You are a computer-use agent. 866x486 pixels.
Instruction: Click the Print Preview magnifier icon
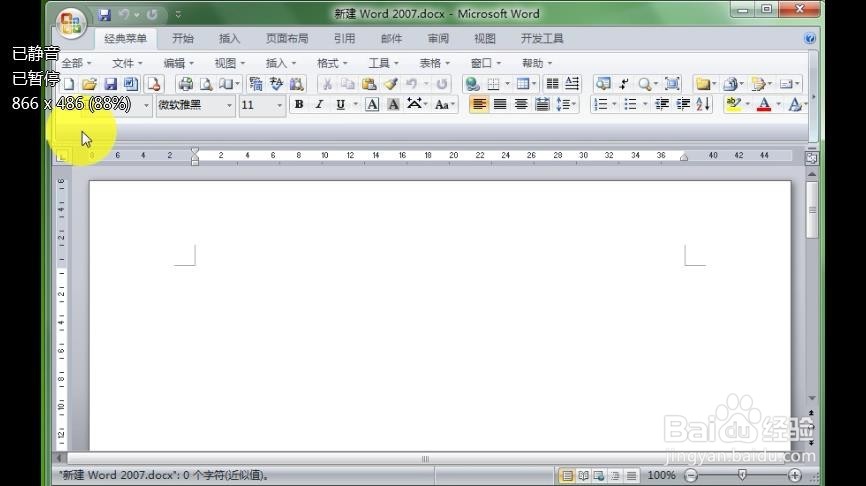click(x=206, y=84)
